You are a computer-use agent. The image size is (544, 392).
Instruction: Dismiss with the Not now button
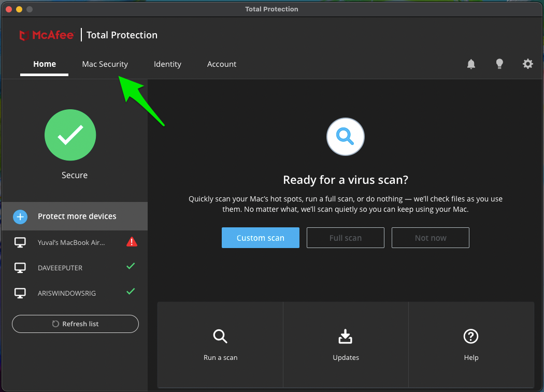430,238
